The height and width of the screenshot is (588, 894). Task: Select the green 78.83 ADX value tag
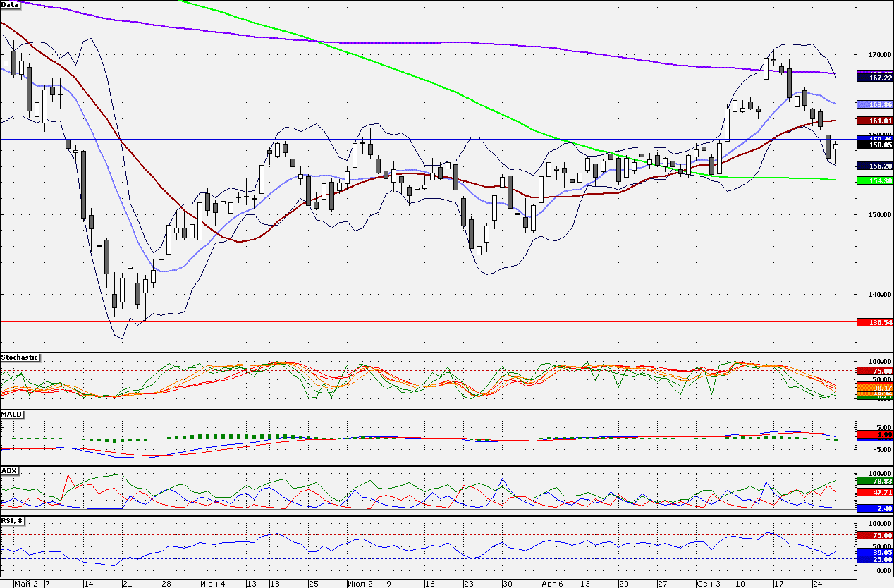(875, 481)
